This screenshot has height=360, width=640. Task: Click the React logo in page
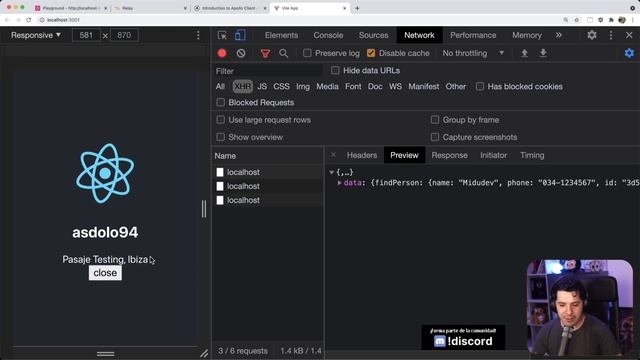pos(105,173)
